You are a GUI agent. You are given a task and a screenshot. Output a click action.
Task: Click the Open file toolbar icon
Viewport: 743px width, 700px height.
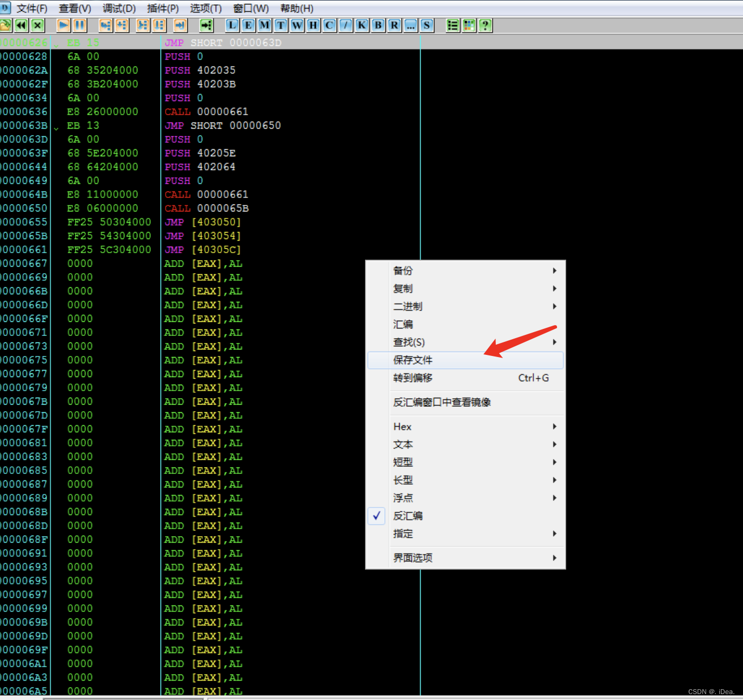point(5,25)
